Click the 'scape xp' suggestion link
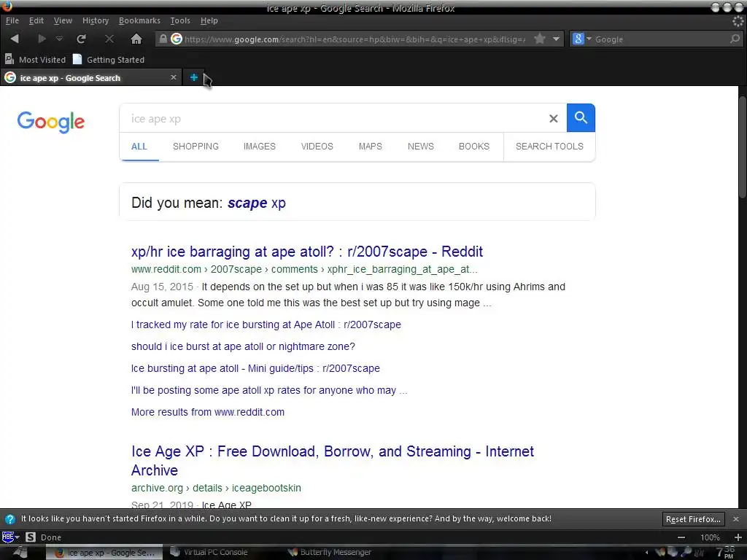This screenshot has height=560, width=747. 257,203
